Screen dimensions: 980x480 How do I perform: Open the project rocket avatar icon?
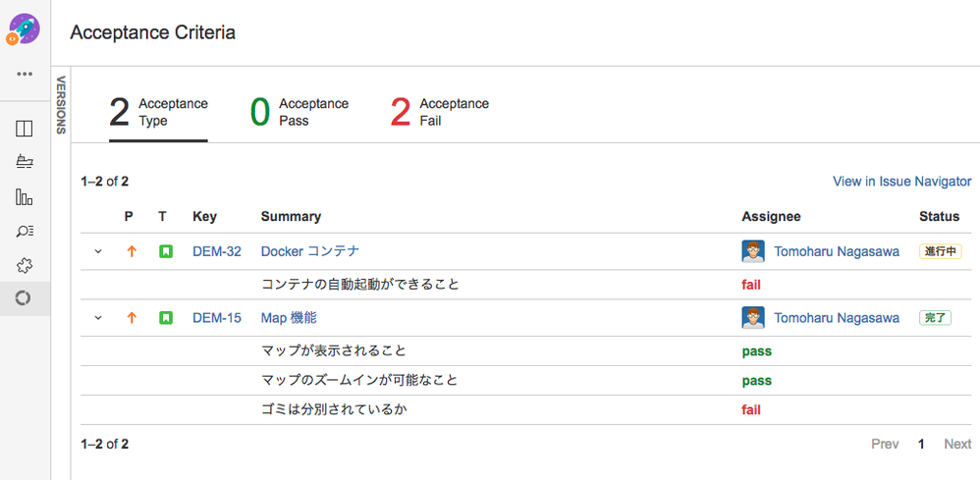click(24, 30)
